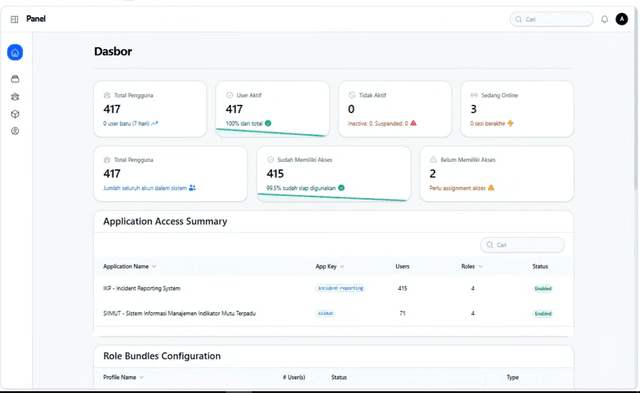The image size is (640, 393).
Task: Click the Belum Memiliki Akses value 2
Action: coord(433,174)
